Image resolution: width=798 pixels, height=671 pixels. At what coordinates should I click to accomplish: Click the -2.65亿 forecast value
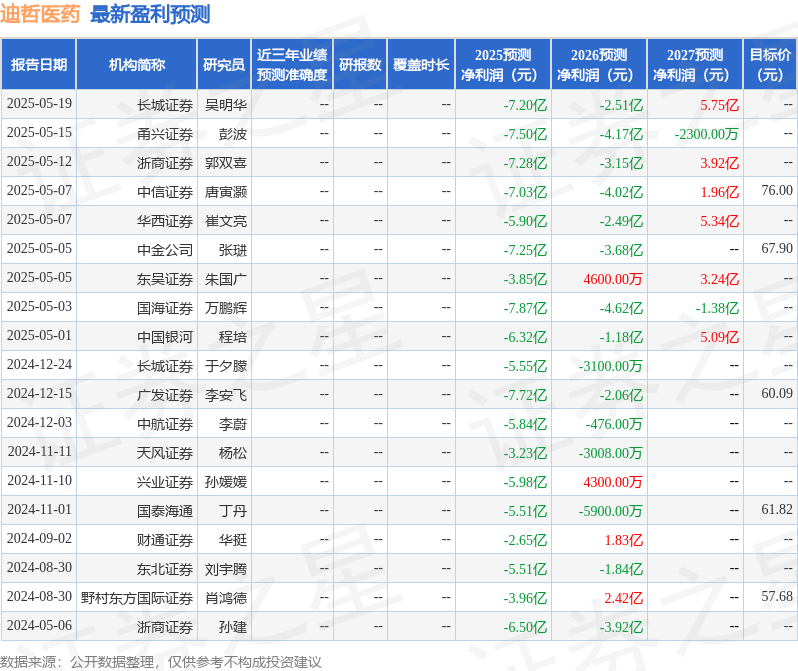point(525,541)
